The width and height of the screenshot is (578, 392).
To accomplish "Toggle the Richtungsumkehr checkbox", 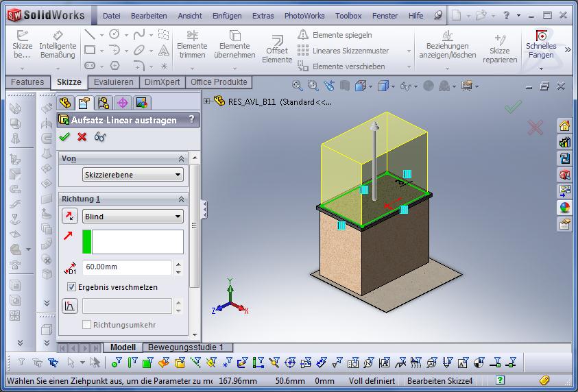I will tap(87, 324).
